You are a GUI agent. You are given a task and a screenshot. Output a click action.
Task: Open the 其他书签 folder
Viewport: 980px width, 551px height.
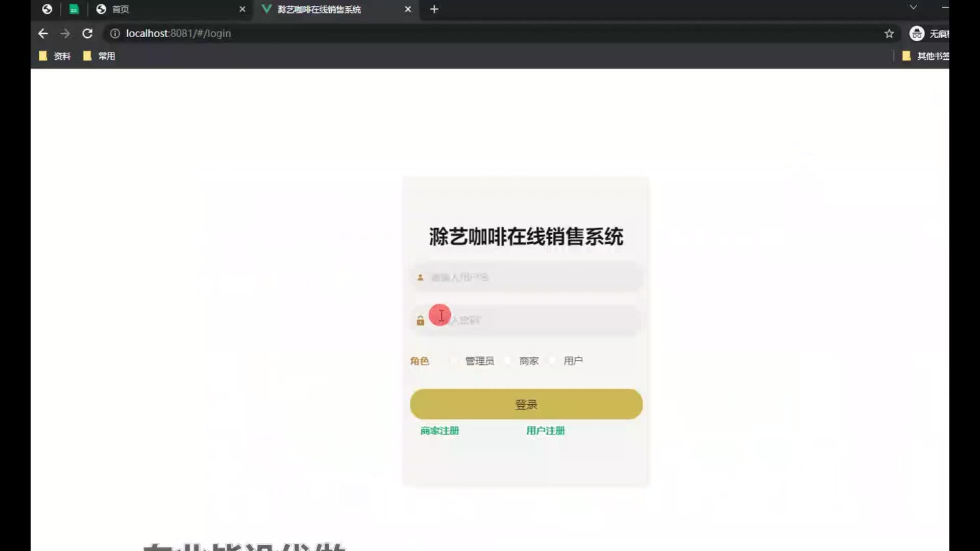pos(926,56)
